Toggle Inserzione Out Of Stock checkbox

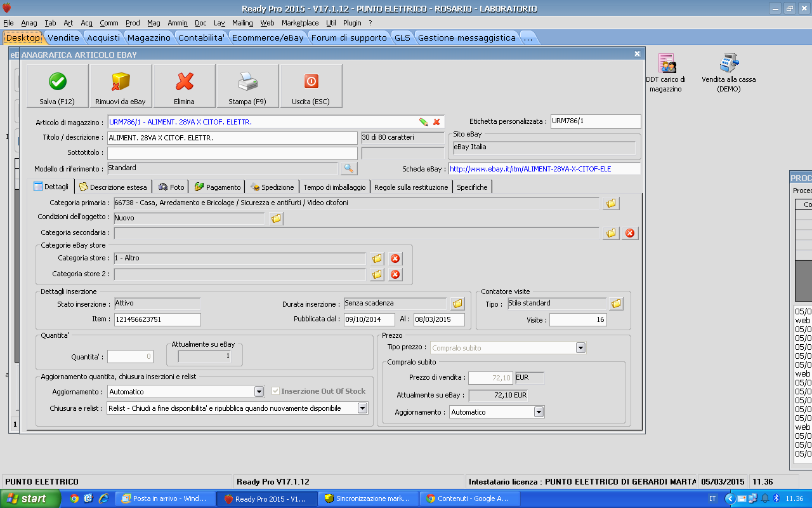point(276,391)
